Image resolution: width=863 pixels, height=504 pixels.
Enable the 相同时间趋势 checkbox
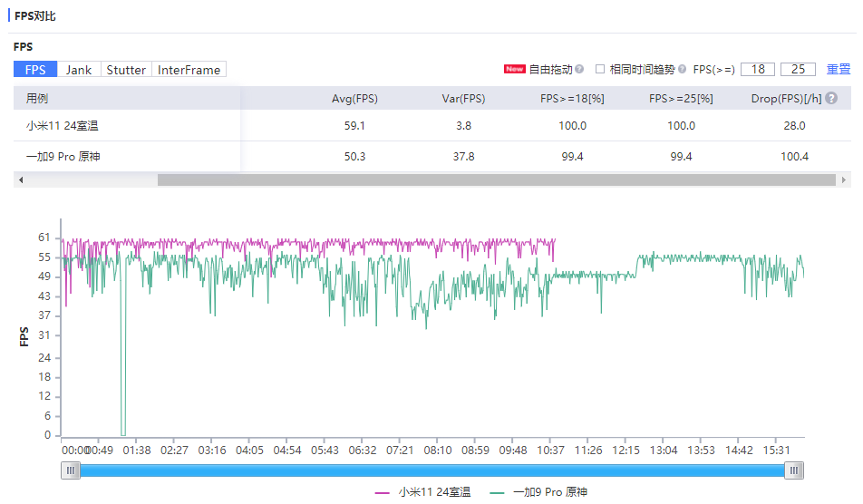(600, 69)
